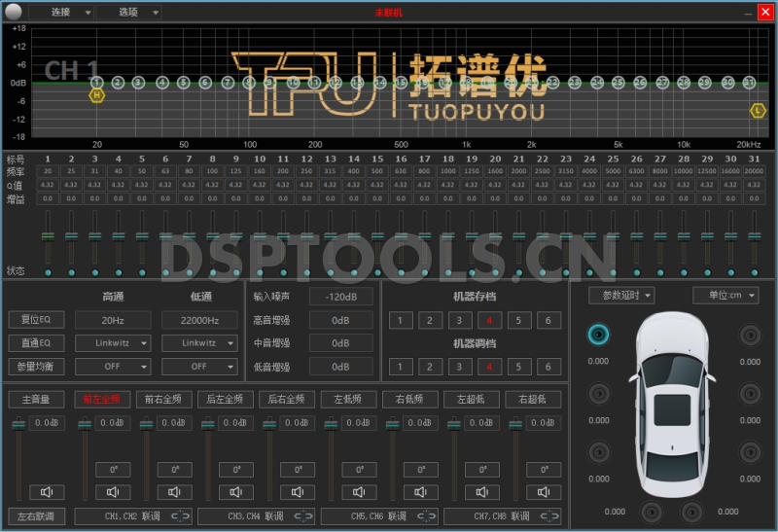
Task: Click 机器调档 load slot 2
Action: (430, 367)
